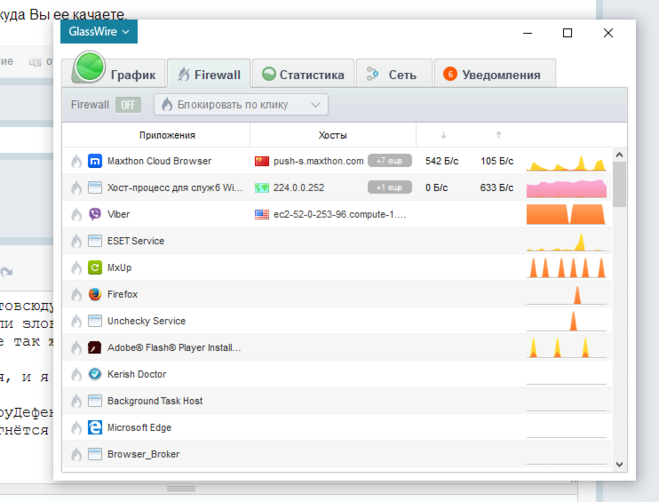This screenshot has width=659, height=502.
Task: Open the Уведомления tab
Action: pyautogui.click(x=495, y=74)
